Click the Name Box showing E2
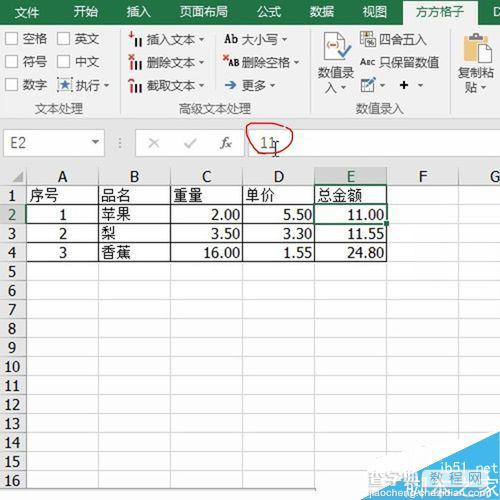Image resolution: width=500 pixels, height=500 pixels. [54, 143]
